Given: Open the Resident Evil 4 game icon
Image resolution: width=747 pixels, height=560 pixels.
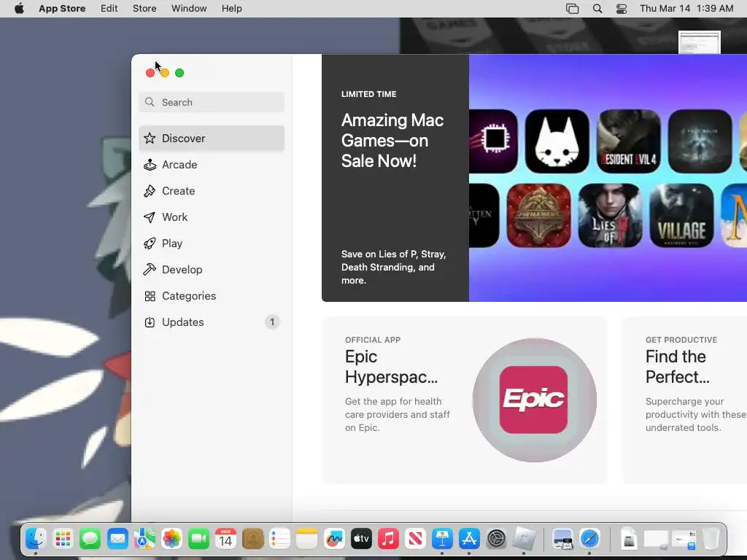Looking at the screenshot, I should pos(628,141).
